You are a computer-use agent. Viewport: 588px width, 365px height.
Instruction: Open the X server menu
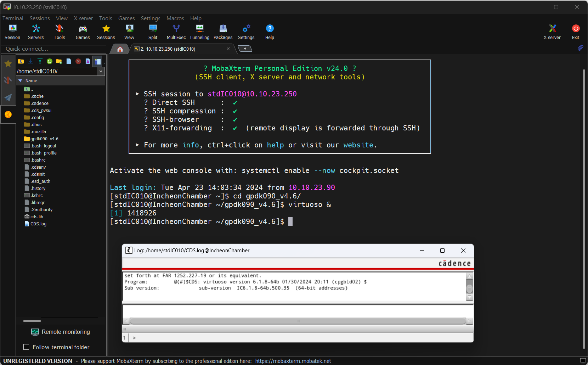click(x=83, y=18)
